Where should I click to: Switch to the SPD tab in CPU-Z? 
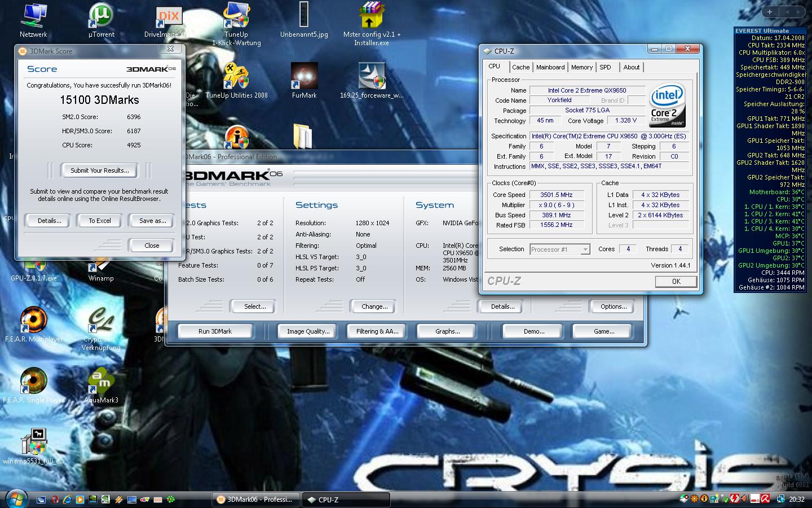[x=606, y=67]
